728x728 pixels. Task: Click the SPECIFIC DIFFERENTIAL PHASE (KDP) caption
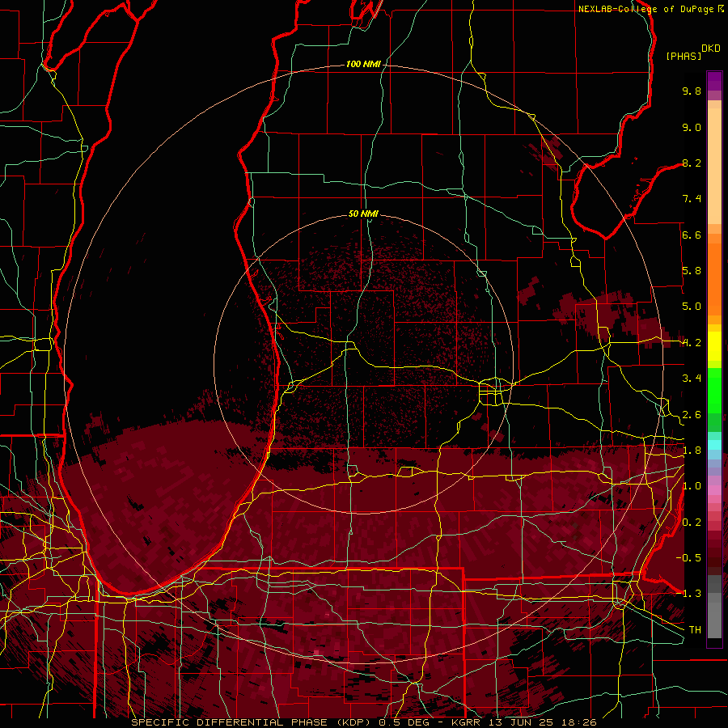pyautogui.click(x=252, y=722)
